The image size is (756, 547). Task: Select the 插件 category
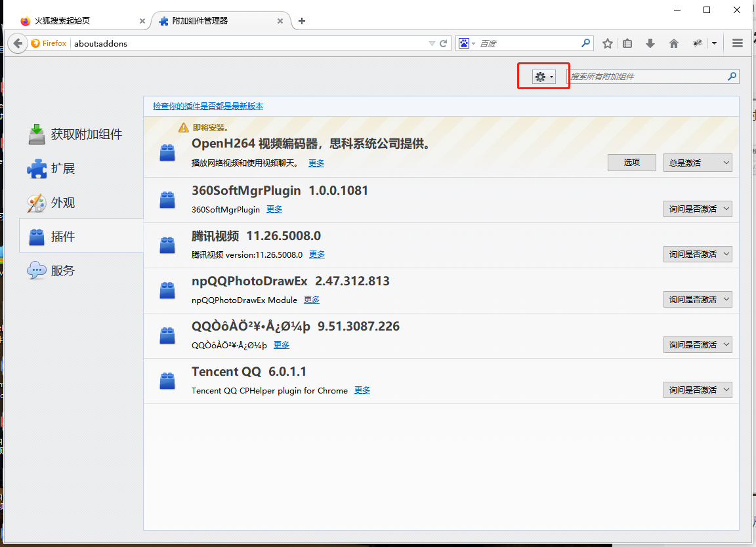pyautogui.click(x=81, y=236)
